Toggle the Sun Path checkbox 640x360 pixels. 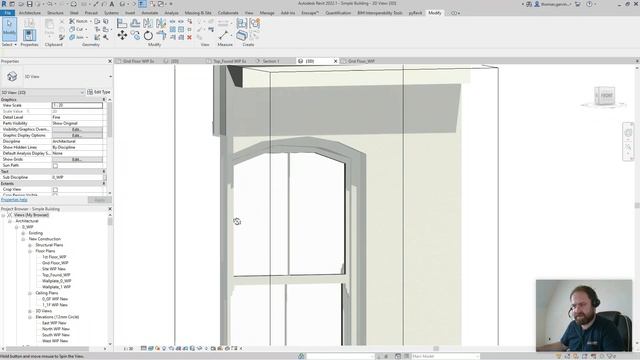click(55, 165)
